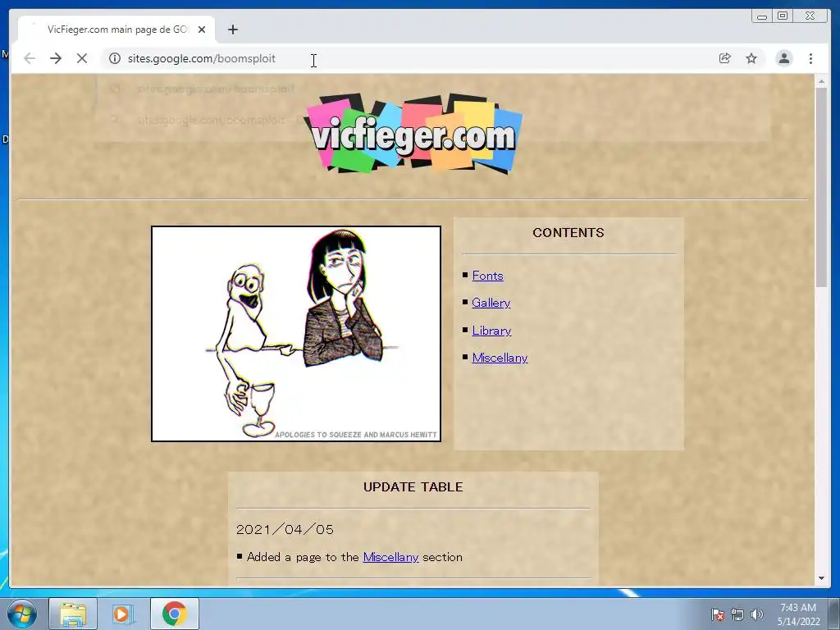
Task: Open the Chrome profile avatar
Action: (x=783, y=58)
